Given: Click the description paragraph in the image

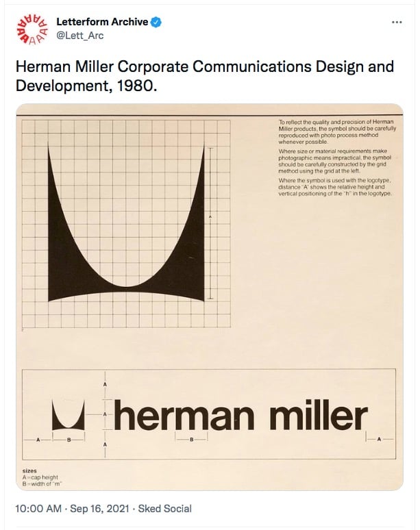Looking at the screenshot, I should click(x=337, y=157).
